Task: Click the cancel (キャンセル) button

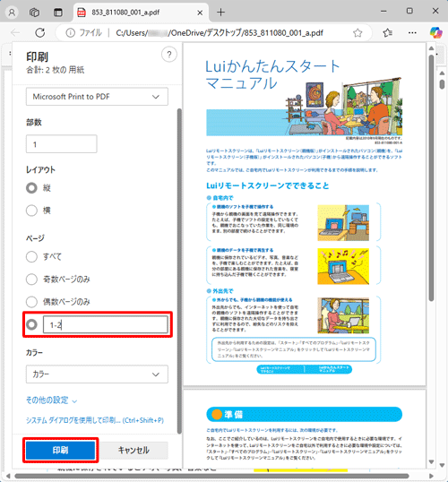Action: [x=134, y=451]
